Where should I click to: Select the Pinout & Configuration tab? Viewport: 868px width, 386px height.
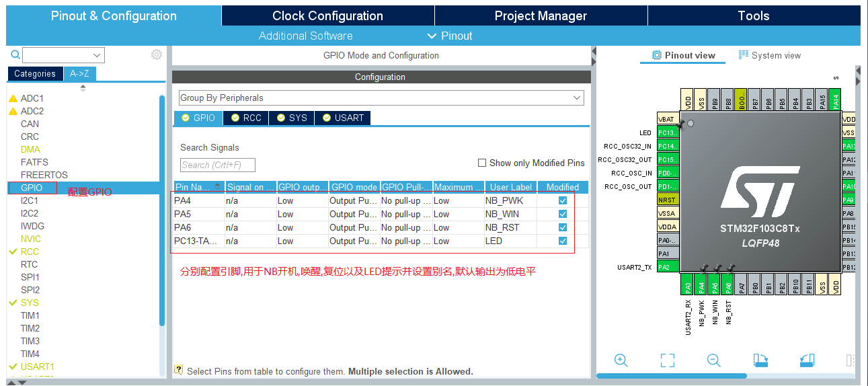114,15
